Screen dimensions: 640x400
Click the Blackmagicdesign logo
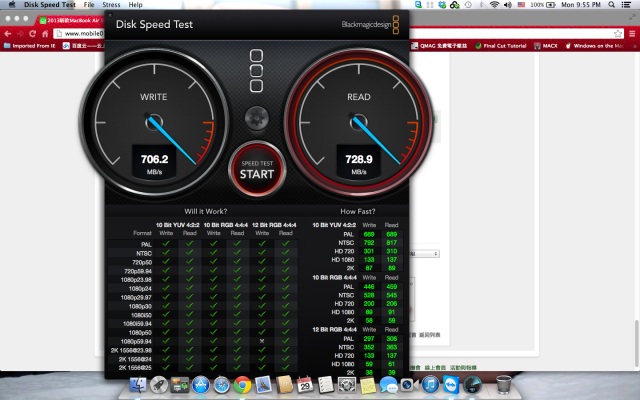[x=370, y=24]
